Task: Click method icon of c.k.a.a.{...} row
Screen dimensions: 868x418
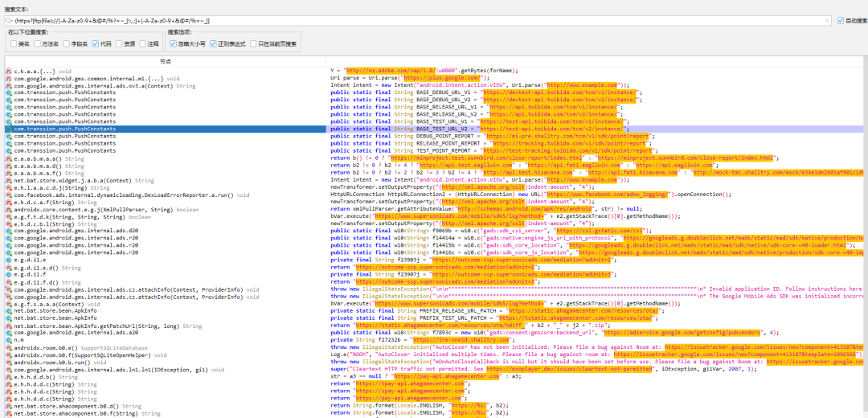Action: pos(8,71)
